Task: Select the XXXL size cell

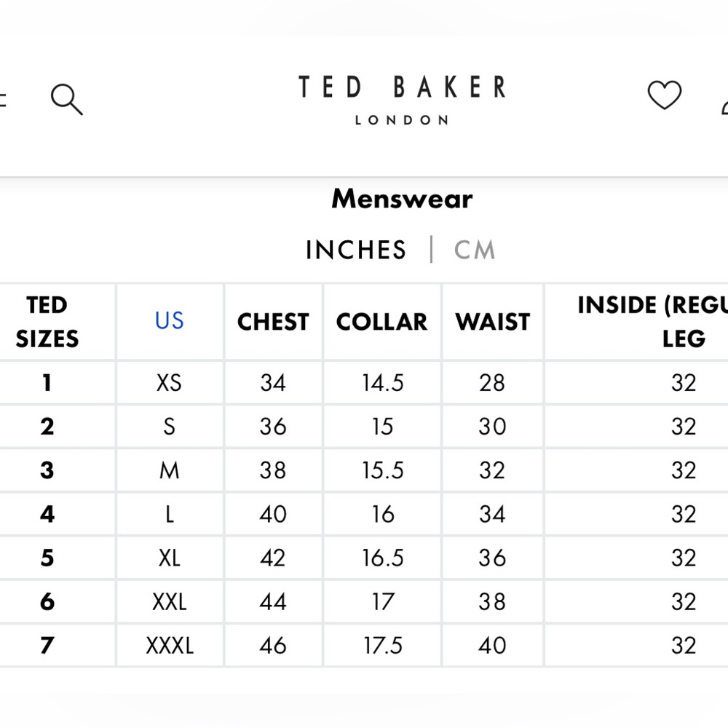Action: tap(170, 645)
